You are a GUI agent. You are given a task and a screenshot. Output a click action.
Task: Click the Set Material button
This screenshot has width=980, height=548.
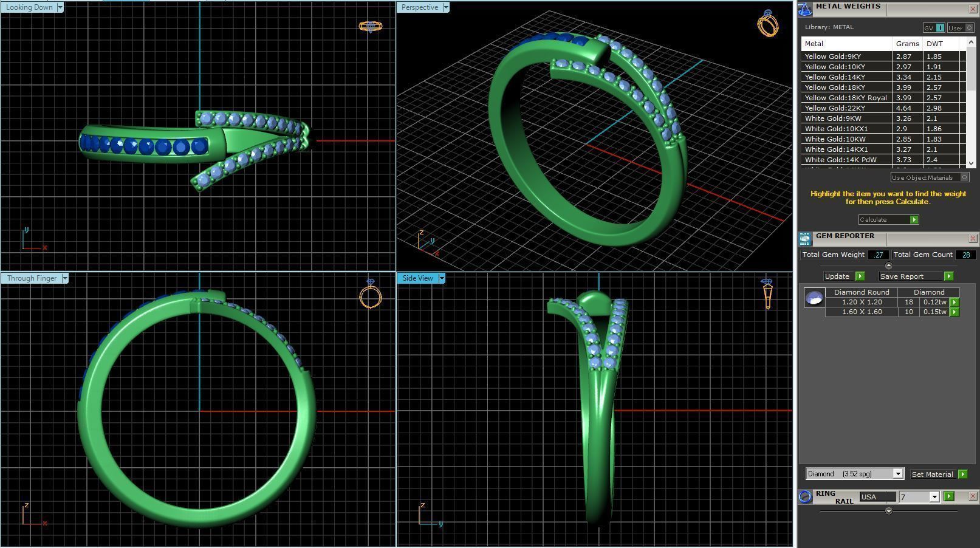pyautogui.click(x=933, y=474)
